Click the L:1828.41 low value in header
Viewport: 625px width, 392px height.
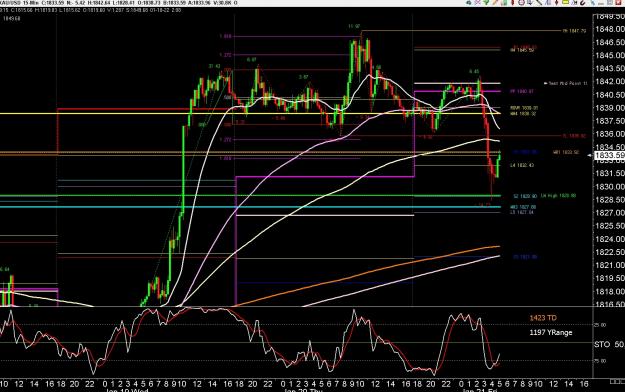[x=125, y=3]
